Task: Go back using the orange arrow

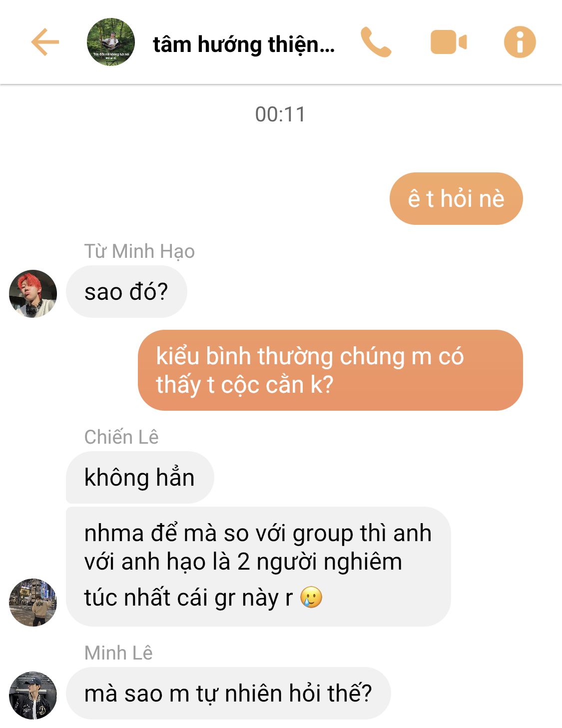Action: coord(45,42)
